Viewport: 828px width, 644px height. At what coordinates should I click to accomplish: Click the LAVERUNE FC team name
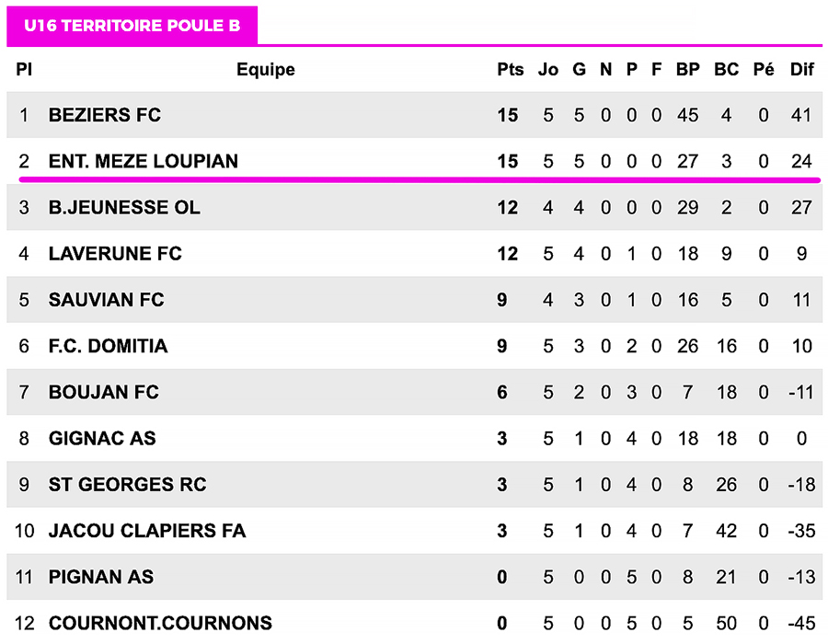116,254
